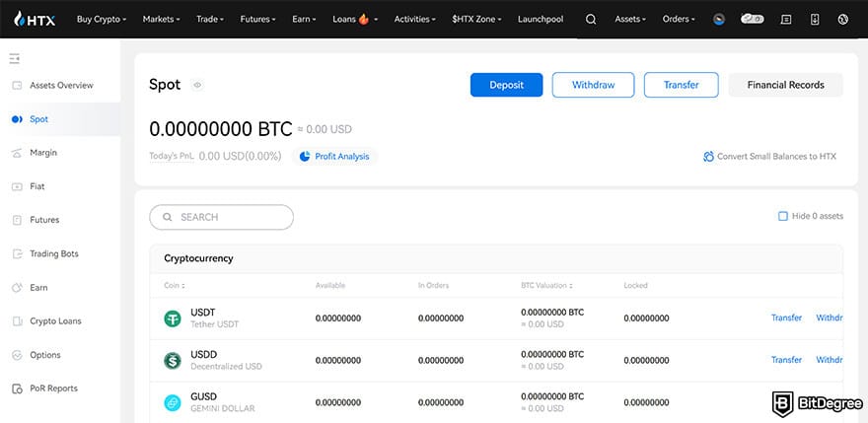
Task: Click the coin SEARCH field
Action: pyautogui.click(x=221, y=217)
